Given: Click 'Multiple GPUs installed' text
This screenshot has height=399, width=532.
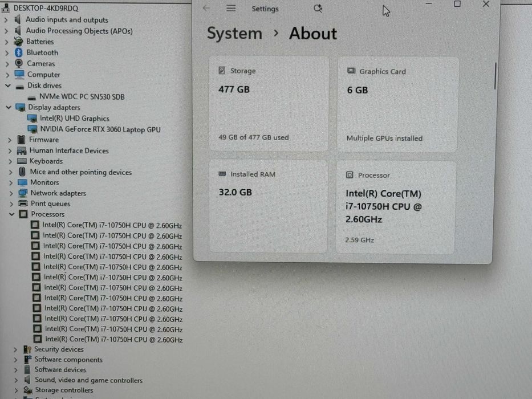Looking at the screenshot, I should (x=384, y=139).
